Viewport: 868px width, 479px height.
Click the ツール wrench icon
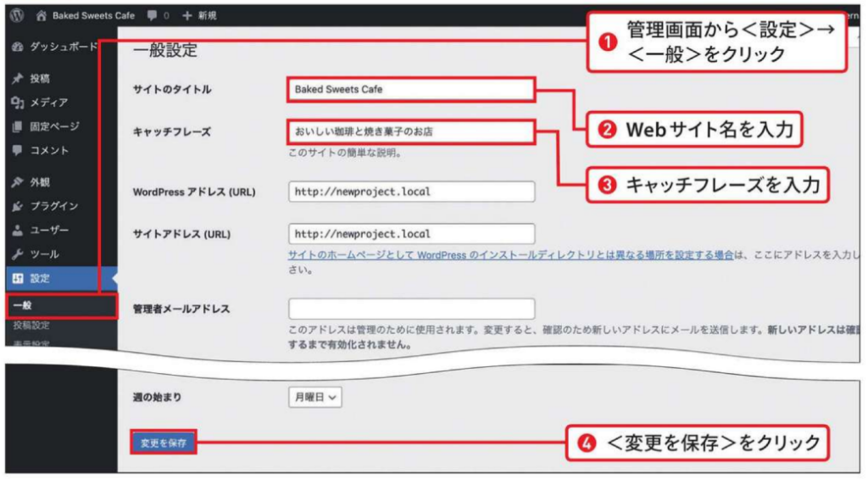point(17,253)
